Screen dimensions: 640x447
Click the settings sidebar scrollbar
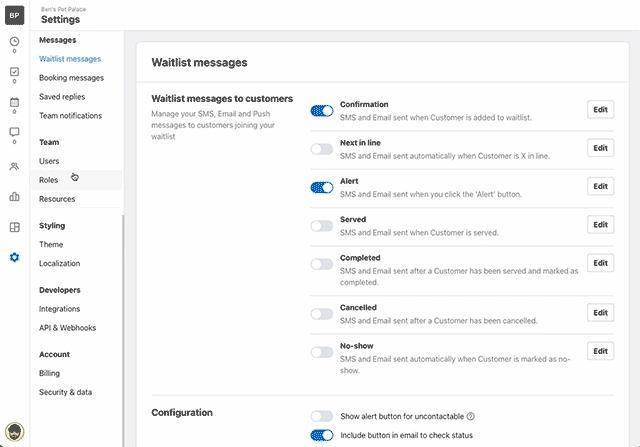pyautogui.click(x=123, y=330)
